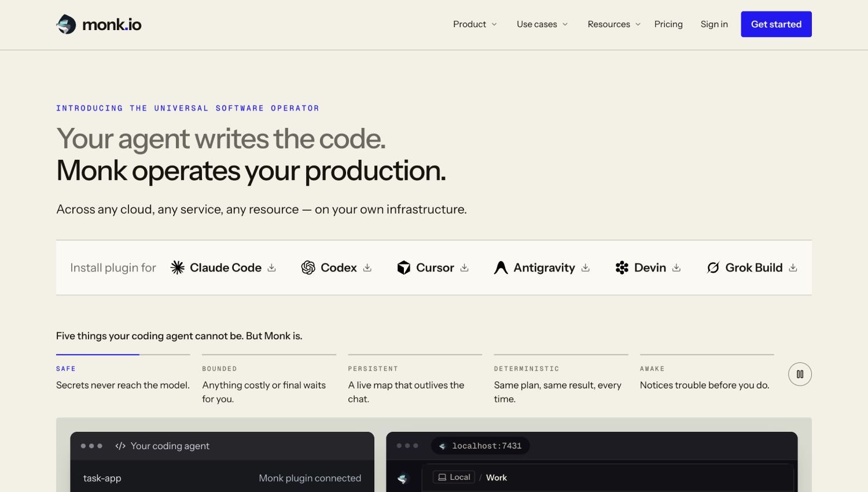
Task: Click download icon beside Grok Build
Action: (x=793, y=267)
